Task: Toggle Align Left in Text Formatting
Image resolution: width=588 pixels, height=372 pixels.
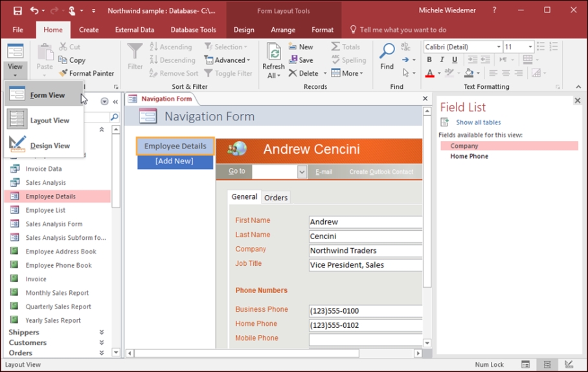Action: (493, 73)
